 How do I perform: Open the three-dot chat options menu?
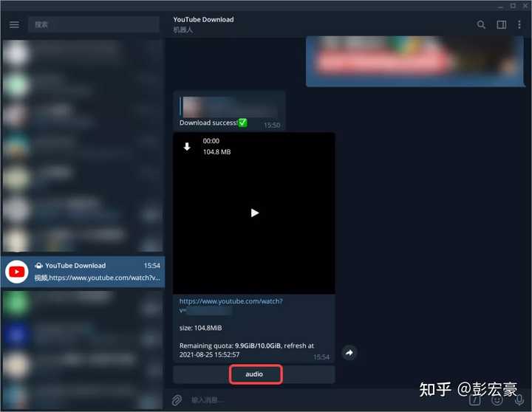click(x=519, y=25)
